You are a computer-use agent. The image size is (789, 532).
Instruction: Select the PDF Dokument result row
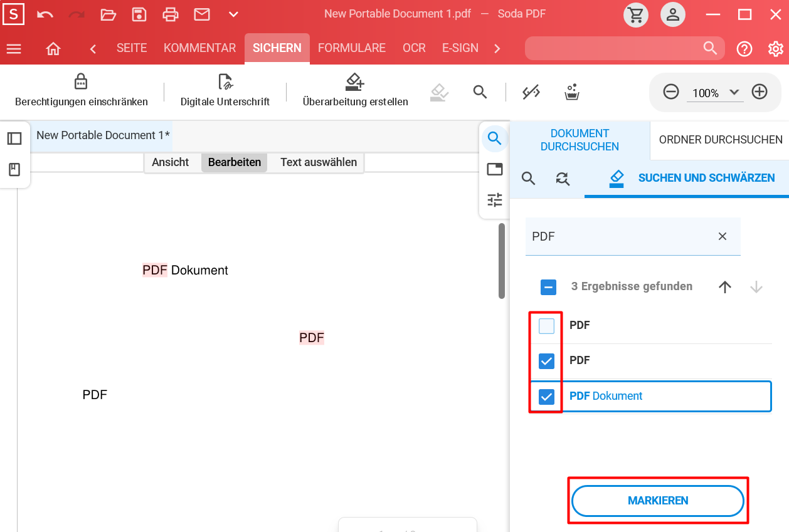(651, 397)
